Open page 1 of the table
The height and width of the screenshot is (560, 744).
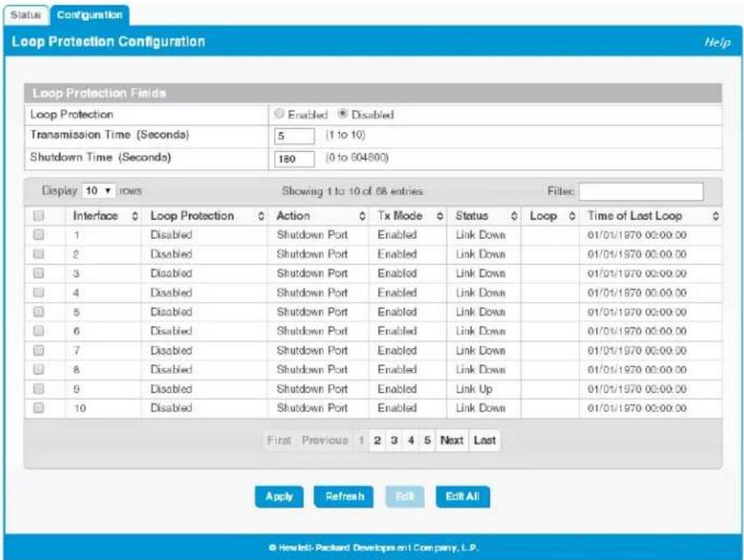361,440
